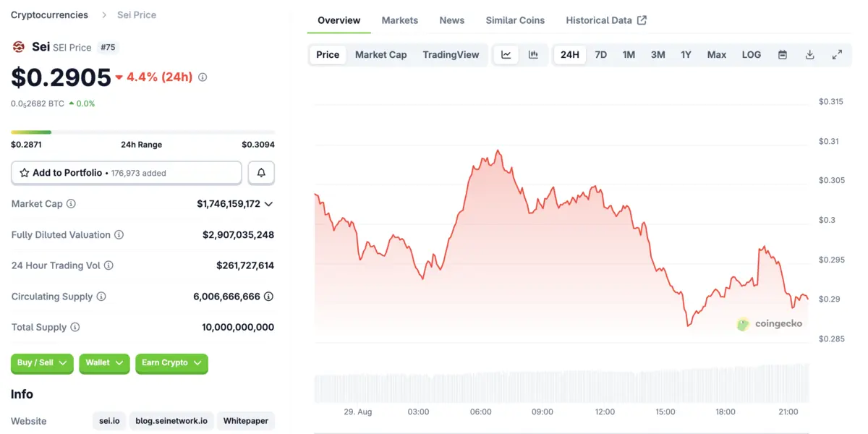
Task: Click the price alert bell icon
Action: (261, 173)
